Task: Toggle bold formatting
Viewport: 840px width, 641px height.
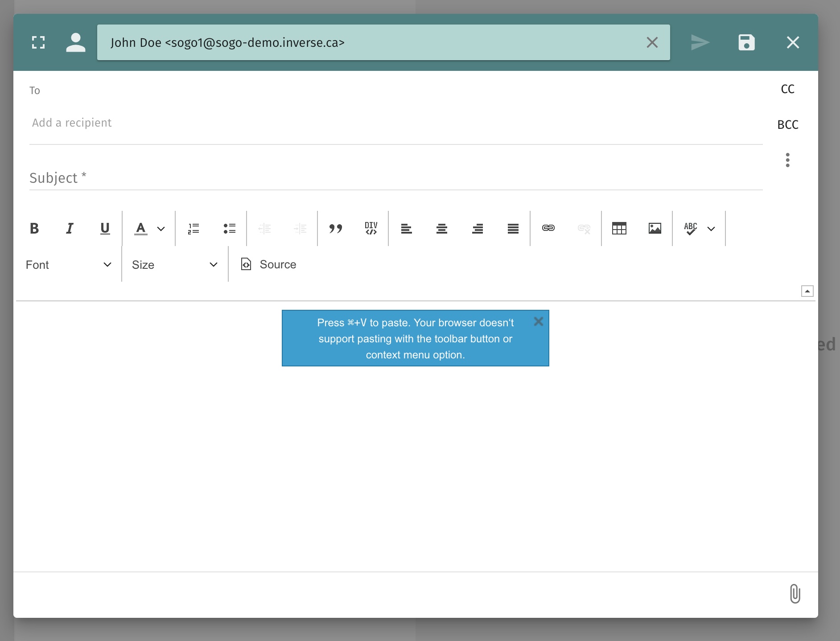Action: click(34, 228)
